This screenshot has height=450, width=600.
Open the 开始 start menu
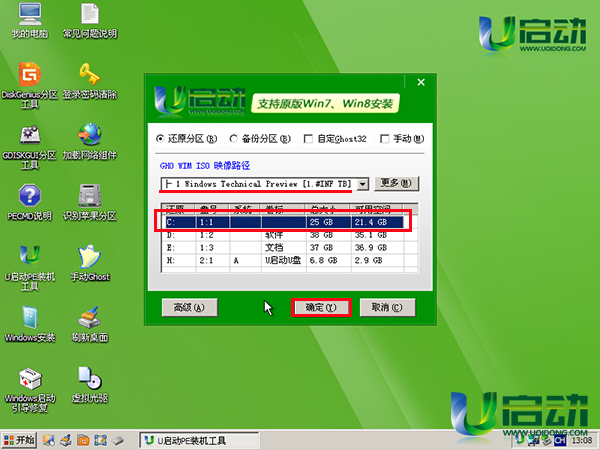pos(19,440)
